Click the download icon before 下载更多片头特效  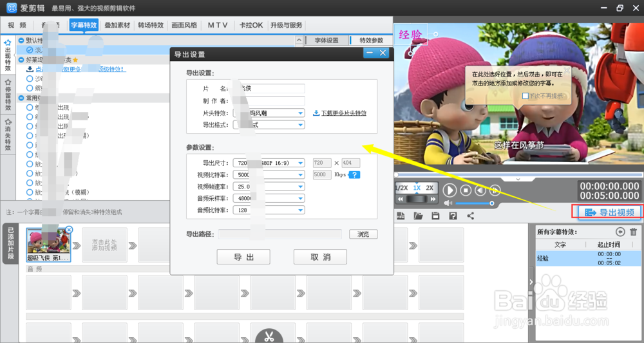pyautogui.click(x=316, y=113)
